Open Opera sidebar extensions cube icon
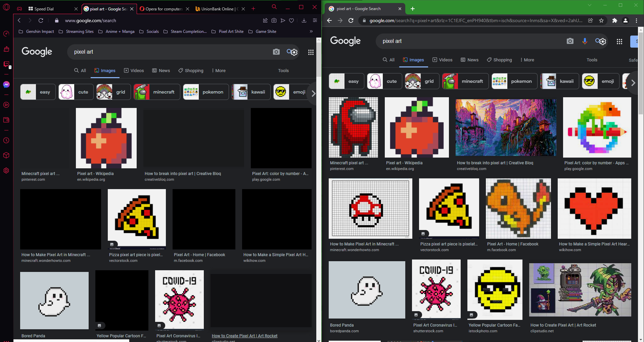644x342 pixels. coord(6,156)
